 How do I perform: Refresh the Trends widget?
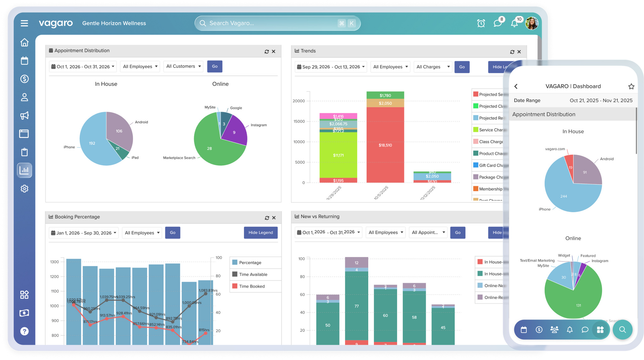512,52
